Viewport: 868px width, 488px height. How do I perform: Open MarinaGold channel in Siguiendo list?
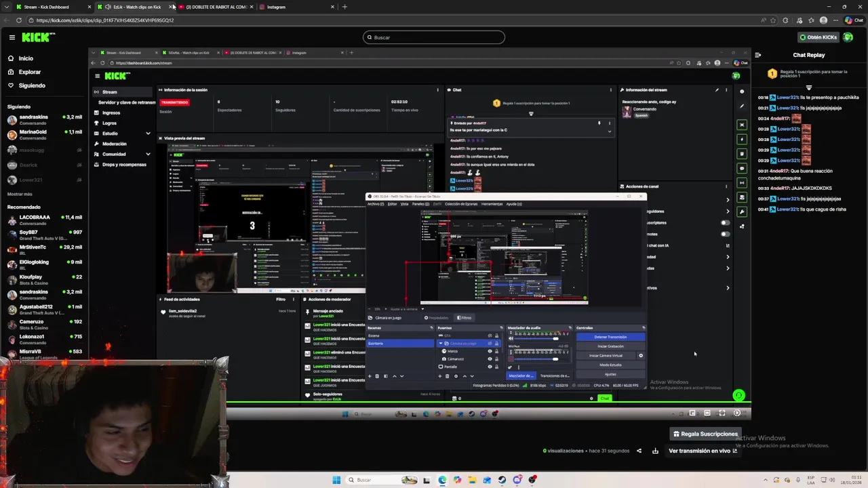[x=44, y=135]
